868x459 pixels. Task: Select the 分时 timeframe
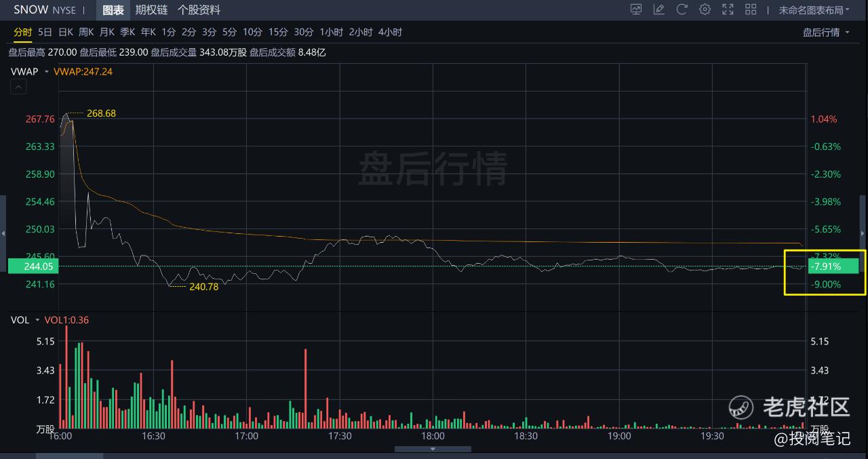[23, 32]
